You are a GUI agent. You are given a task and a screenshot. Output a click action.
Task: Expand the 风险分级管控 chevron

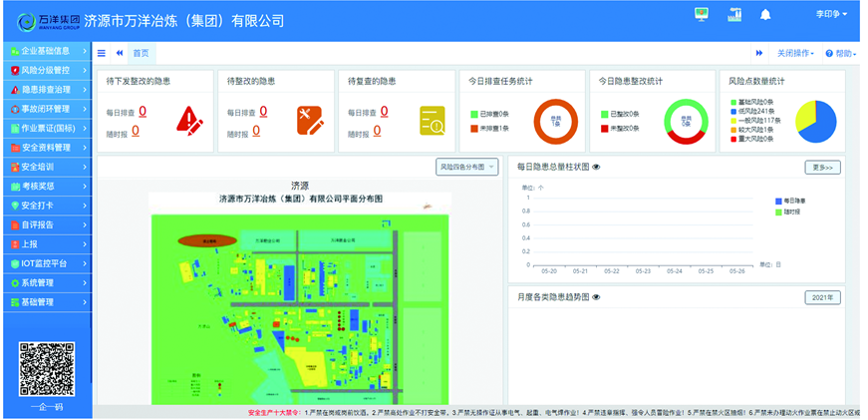(x=85, y=71)
